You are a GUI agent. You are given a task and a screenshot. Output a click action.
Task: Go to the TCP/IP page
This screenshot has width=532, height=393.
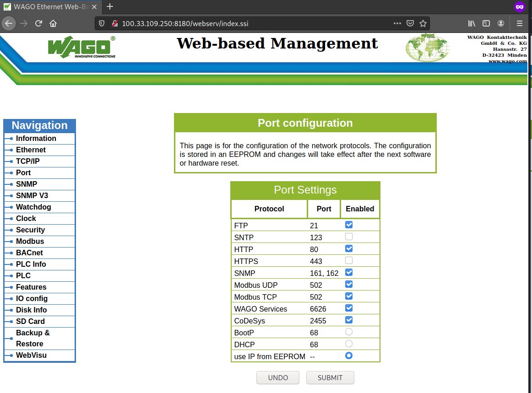tap(27, 161)
